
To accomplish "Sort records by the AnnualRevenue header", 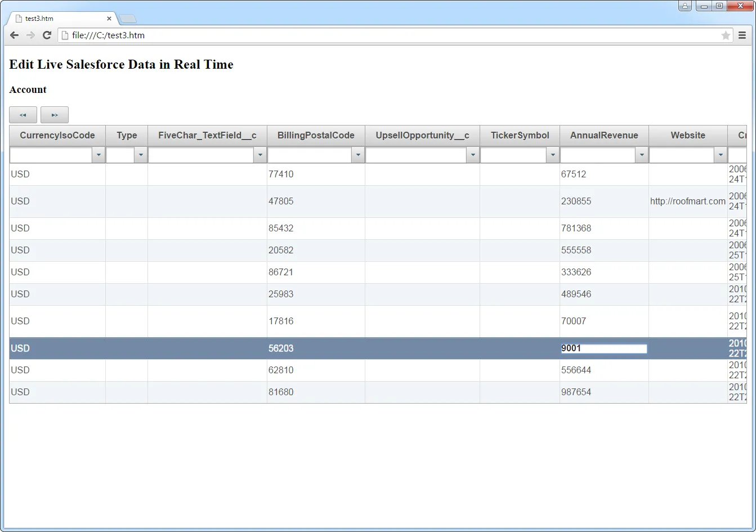I will (x=603, y=135).
